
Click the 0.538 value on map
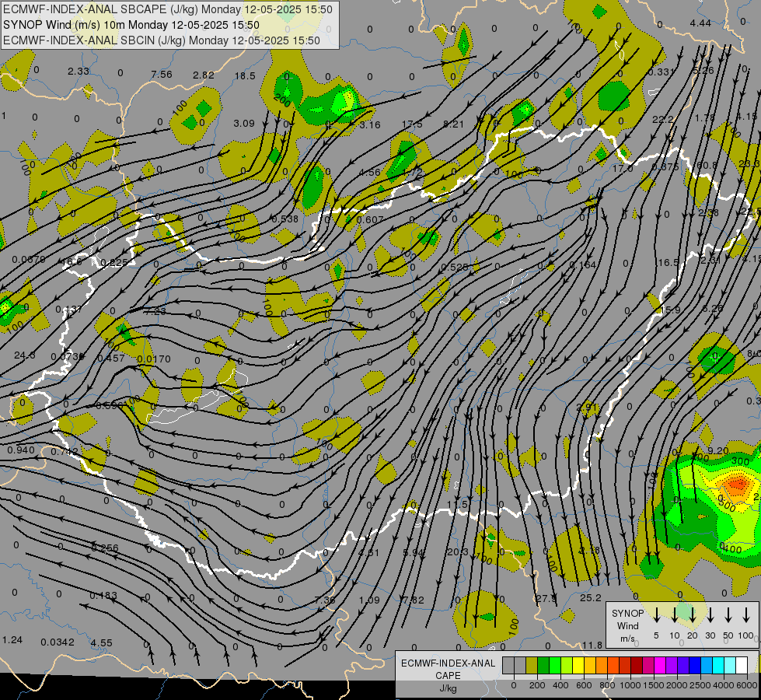[x=285, y=219]
